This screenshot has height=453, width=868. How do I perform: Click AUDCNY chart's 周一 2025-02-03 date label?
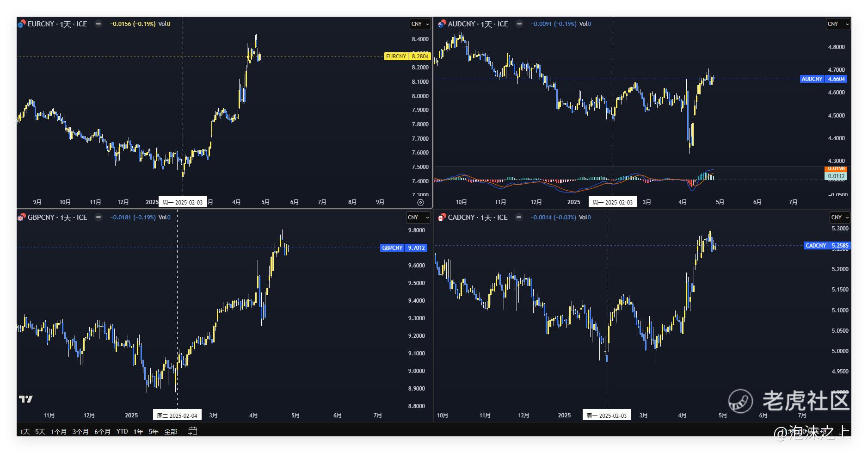(x=613, y=202)
